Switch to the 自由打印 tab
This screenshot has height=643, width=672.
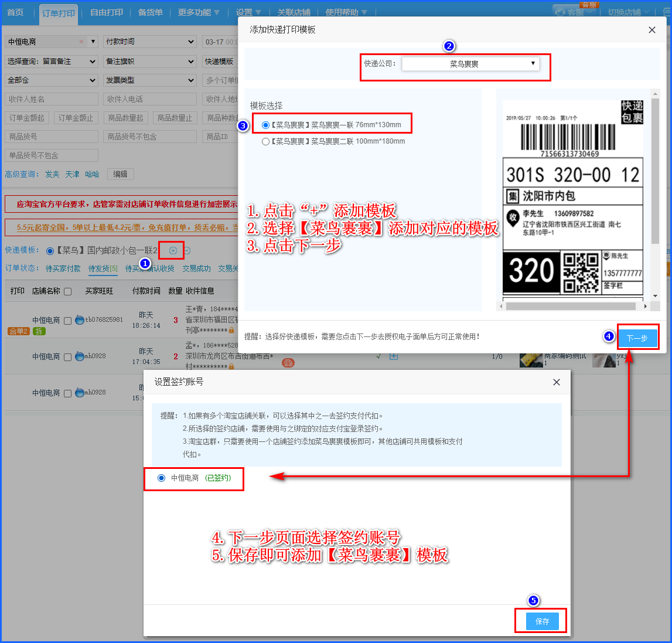click(107, 12)
